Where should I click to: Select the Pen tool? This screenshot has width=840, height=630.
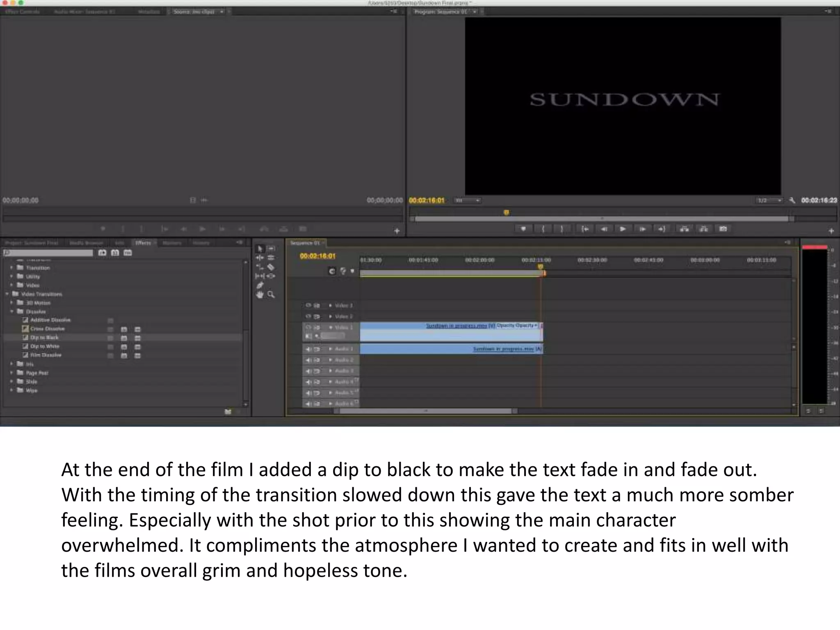260,285
